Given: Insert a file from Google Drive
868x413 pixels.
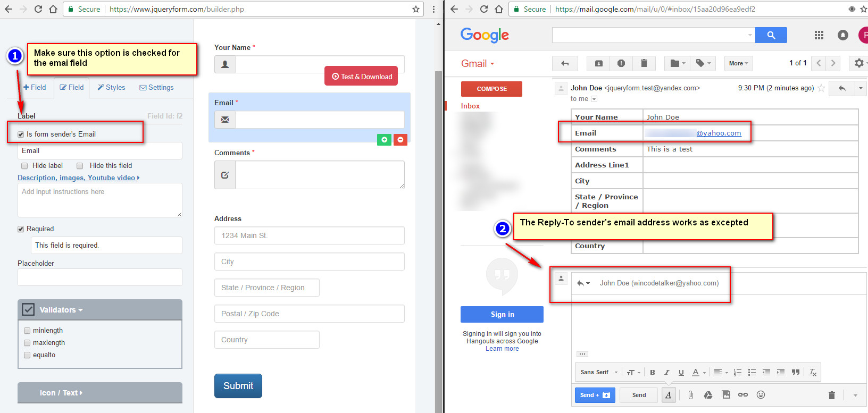Looking at the screenshot, I should (x=708, y=395).
